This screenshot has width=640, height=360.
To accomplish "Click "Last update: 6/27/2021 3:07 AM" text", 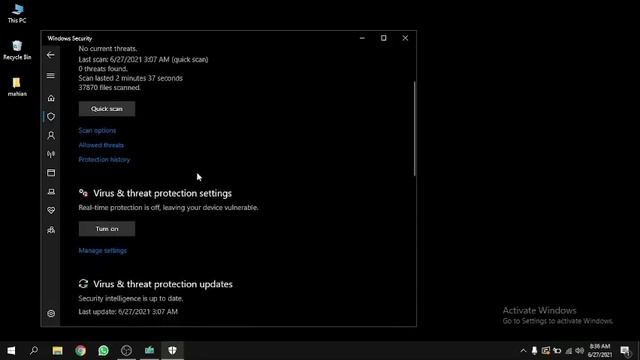I will coord(128,311).
